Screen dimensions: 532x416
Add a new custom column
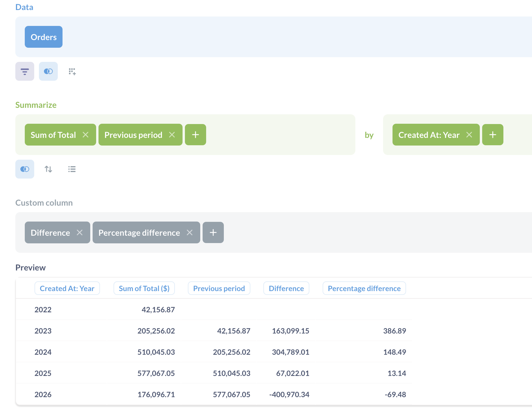213,232
